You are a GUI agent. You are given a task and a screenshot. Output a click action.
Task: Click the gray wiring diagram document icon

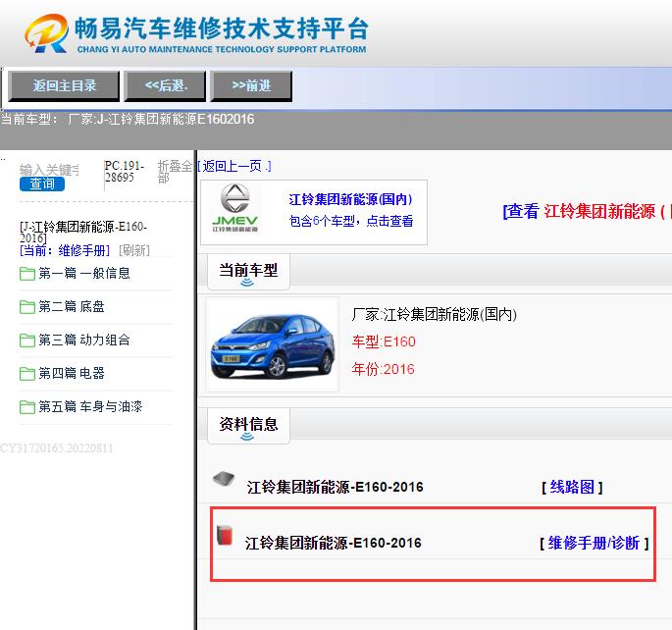(x=224, y=479)
